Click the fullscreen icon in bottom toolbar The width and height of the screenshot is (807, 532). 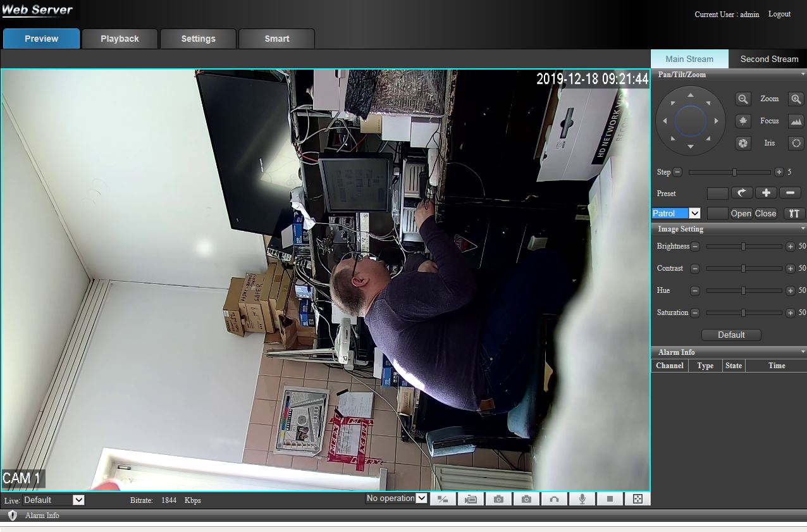(638, 499)
